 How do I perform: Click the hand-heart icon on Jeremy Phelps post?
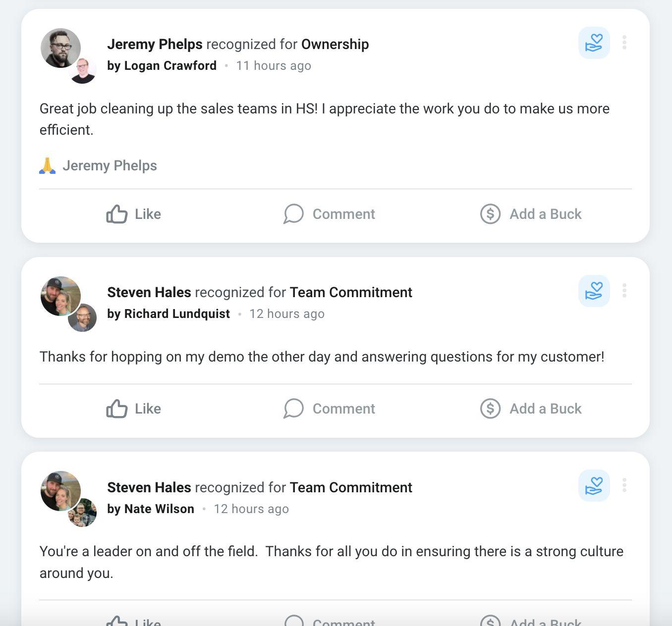tap(594, 43)
